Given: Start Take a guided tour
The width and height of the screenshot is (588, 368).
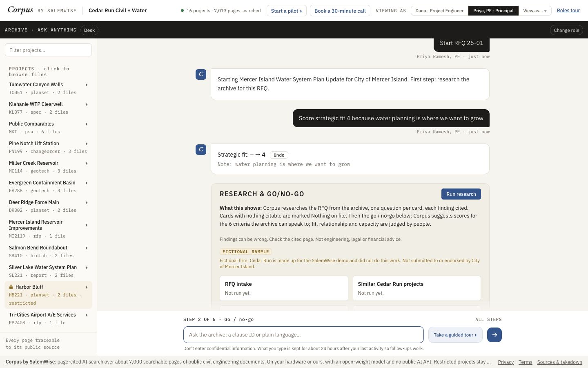Looking at the screenshot, I should coord(455,335).
